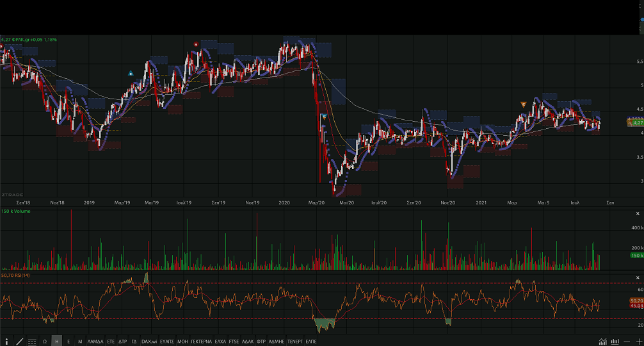Viewport: 644px width, 346px height.
Task: Click the orange triangle marker near Μαϊ
Action: pyautogui.click(x=524, y=104)
